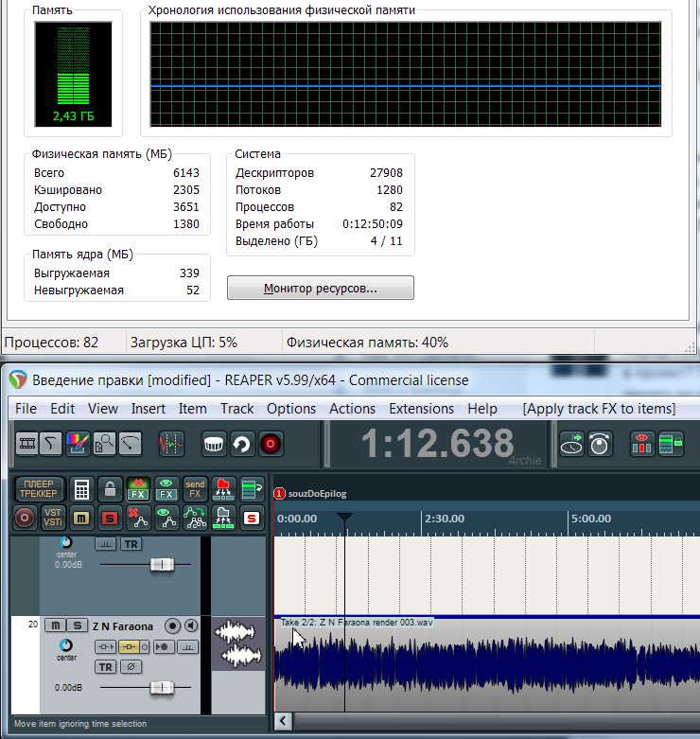Toggle phase invert on Z N Faraona track
The width and height of the screenshot is (700, 739).
[x=131, y=666]
